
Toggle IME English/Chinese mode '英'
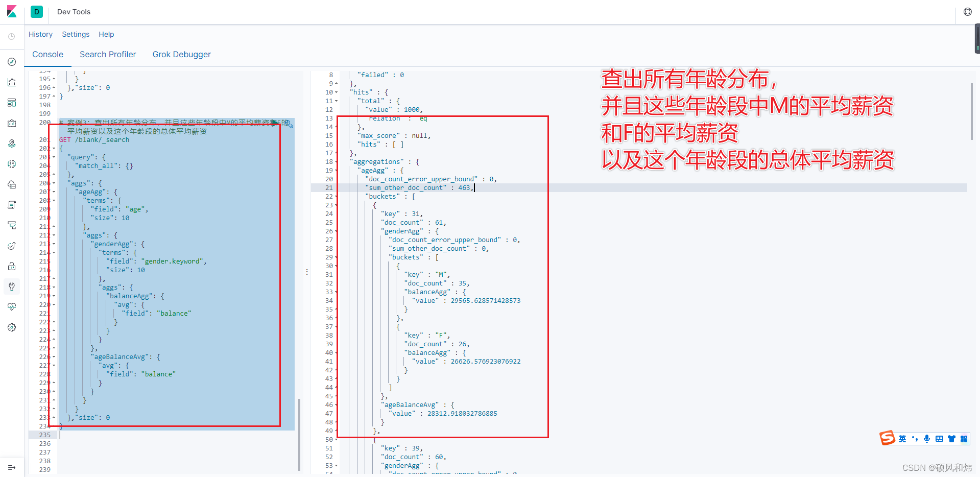pyautogui.click(x=902, y=439)
